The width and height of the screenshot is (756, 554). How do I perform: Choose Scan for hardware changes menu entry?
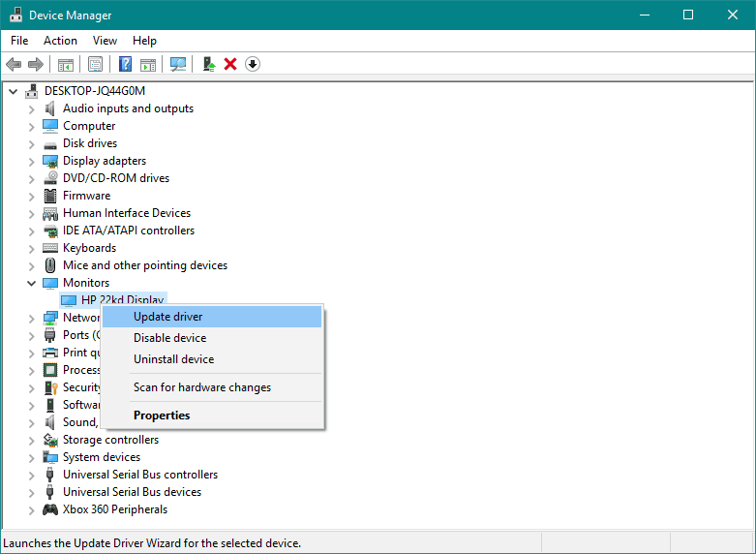(212, 387)
